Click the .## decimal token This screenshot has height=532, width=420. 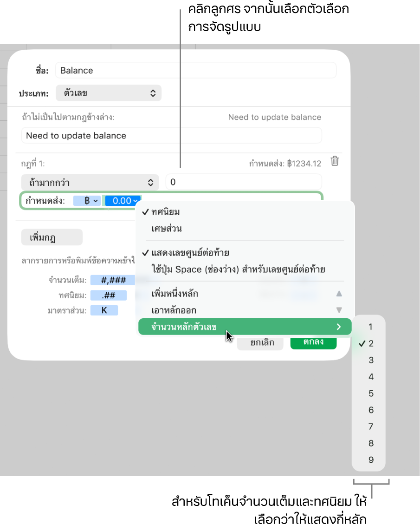click(x=109, y=295)
